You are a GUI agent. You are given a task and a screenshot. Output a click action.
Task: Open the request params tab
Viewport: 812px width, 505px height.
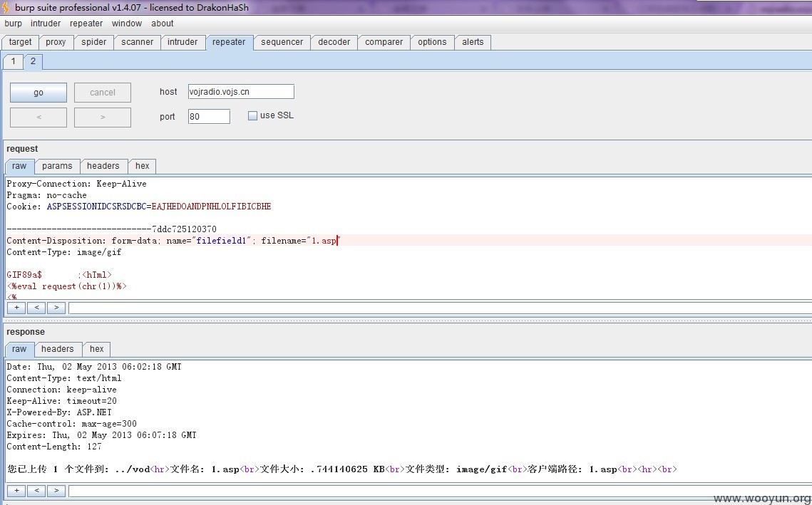click(57, 166)
